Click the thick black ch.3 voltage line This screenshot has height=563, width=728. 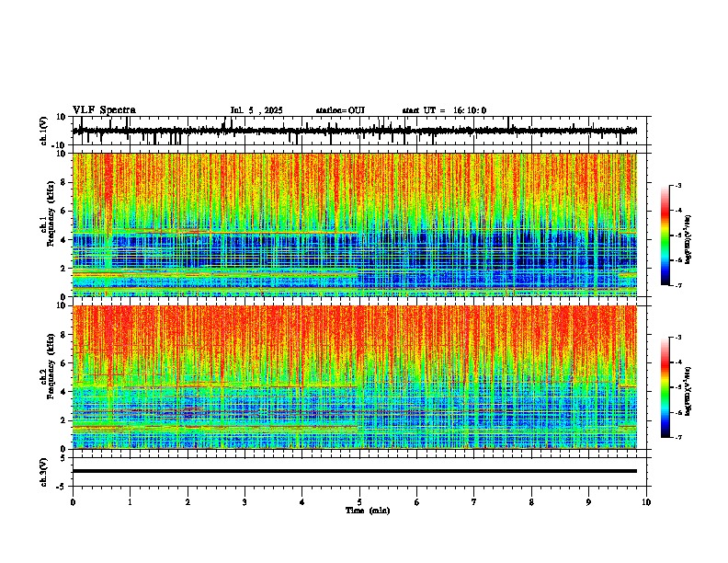pyautogui.click(x=355, y=471)
